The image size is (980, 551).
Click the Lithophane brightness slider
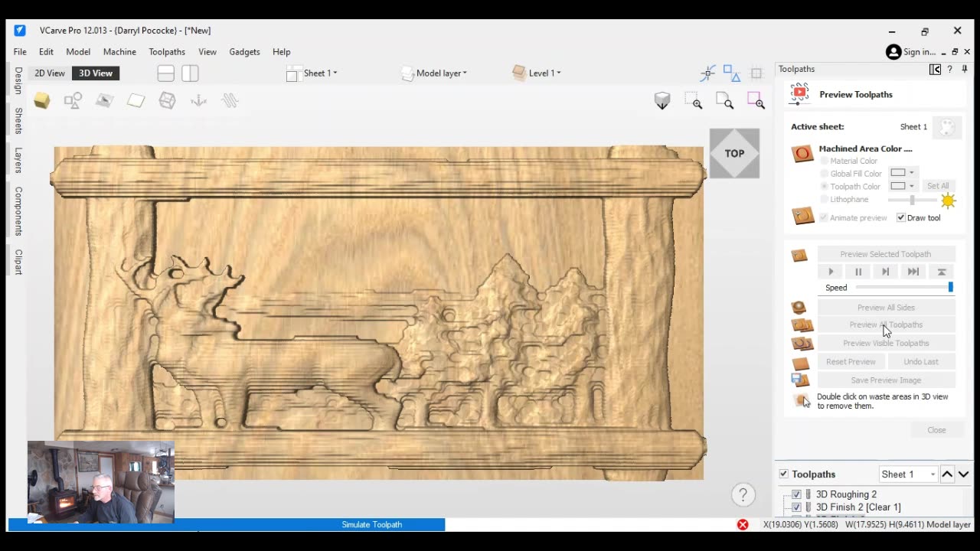click(912, 200)
